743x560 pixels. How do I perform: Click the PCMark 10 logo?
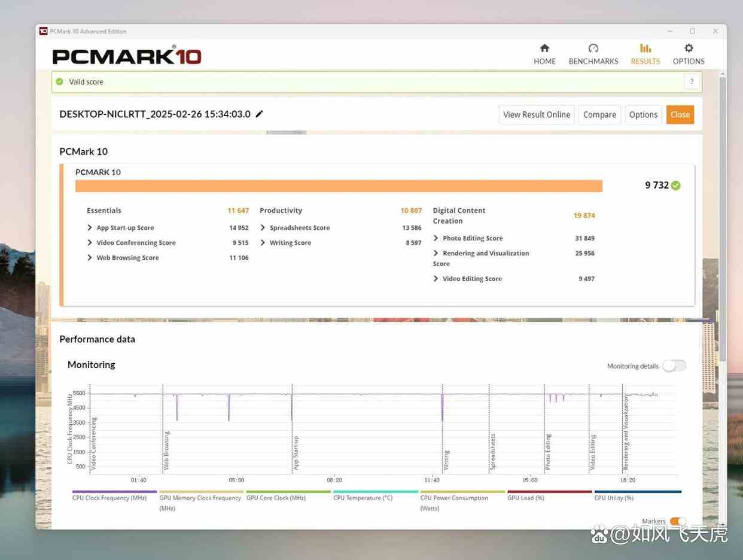point(126,54)
